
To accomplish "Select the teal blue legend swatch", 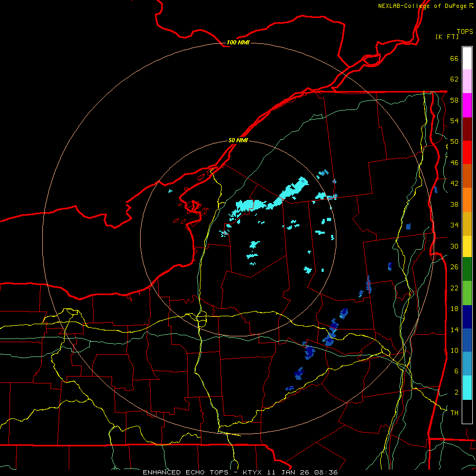I will pyautogui.click(x=467, y=364).
